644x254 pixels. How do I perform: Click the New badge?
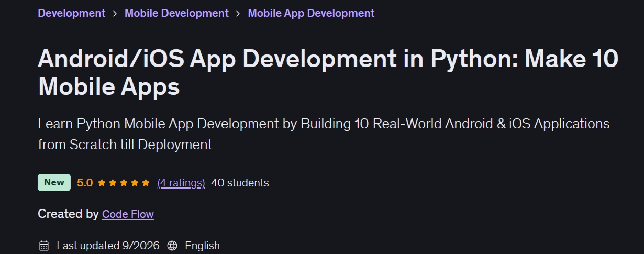click(x=54, y=182)
